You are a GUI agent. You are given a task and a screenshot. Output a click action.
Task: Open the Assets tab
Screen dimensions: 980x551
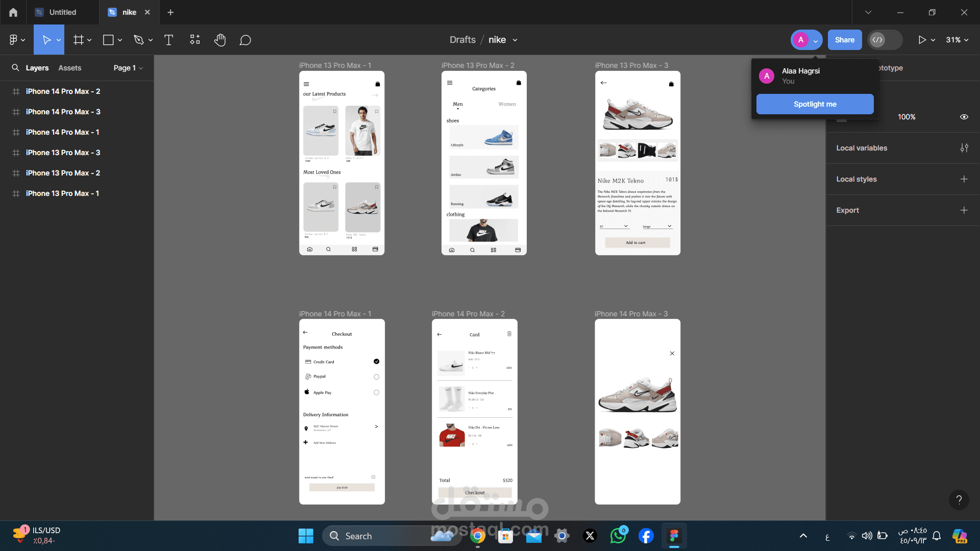pos(69,68)
